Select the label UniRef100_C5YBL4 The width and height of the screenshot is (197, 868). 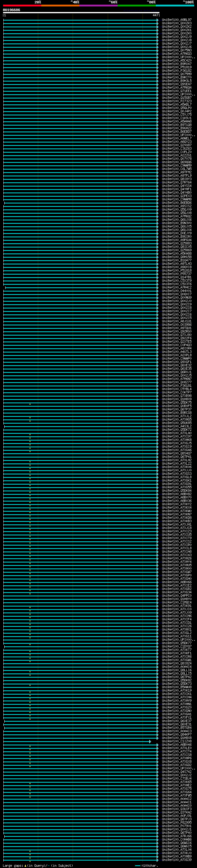tap(177, 389)
